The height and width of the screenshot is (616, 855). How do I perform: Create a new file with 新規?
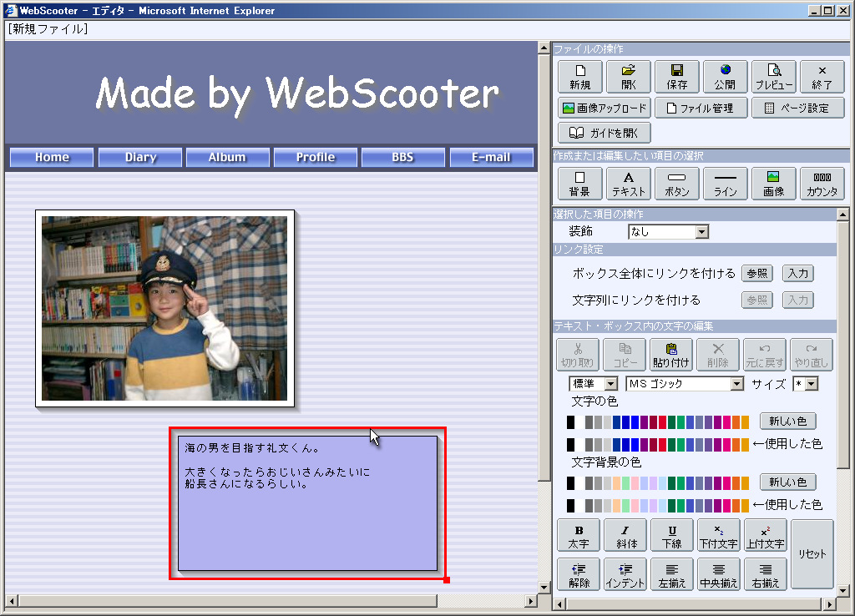click(x=580, y=77)
